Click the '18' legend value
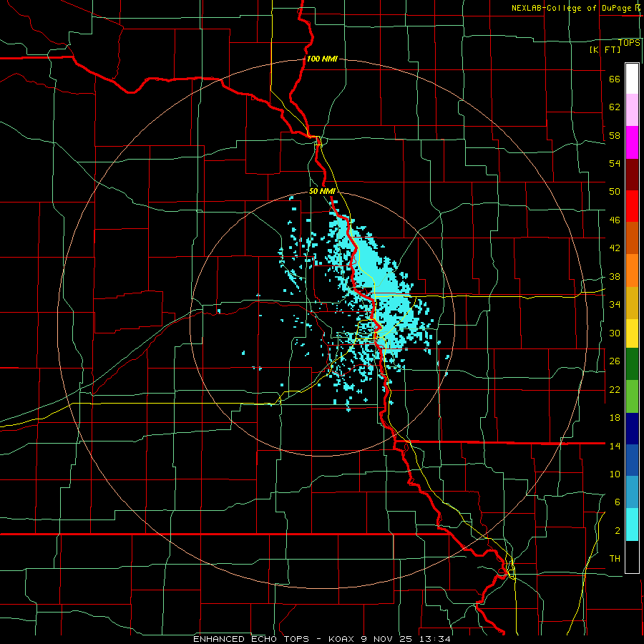The image size is (644, 644). pyautogui.click(x=615, y=418)
